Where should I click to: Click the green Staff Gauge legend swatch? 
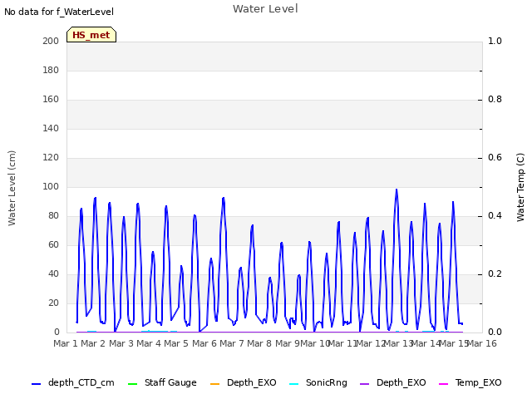click(x=132, y=384)
